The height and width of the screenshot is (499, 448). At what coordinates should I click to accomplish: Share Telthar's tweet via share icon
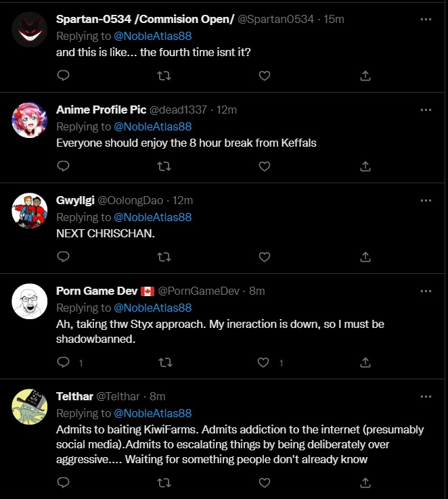pos(365,483)
